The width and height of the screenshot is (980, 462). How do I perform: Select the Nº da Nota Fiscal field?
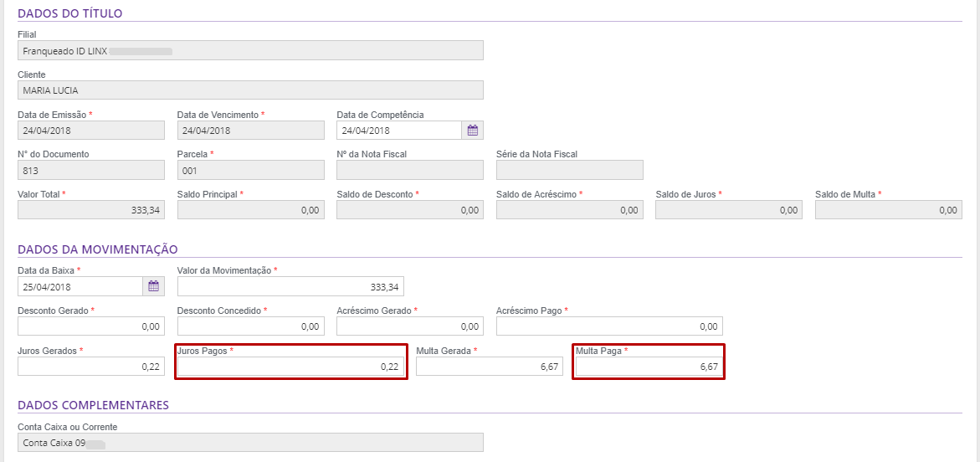click(409, 170)
